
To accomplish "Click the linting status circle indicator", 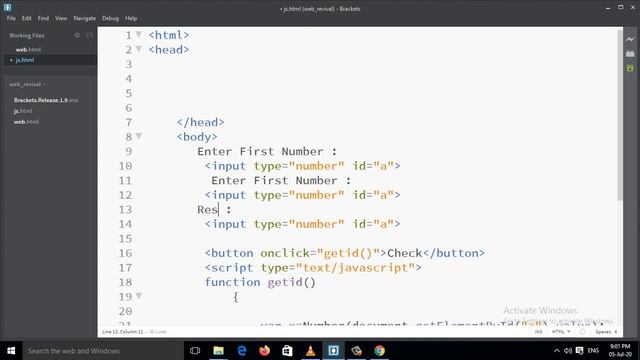I will pos(582,332).
